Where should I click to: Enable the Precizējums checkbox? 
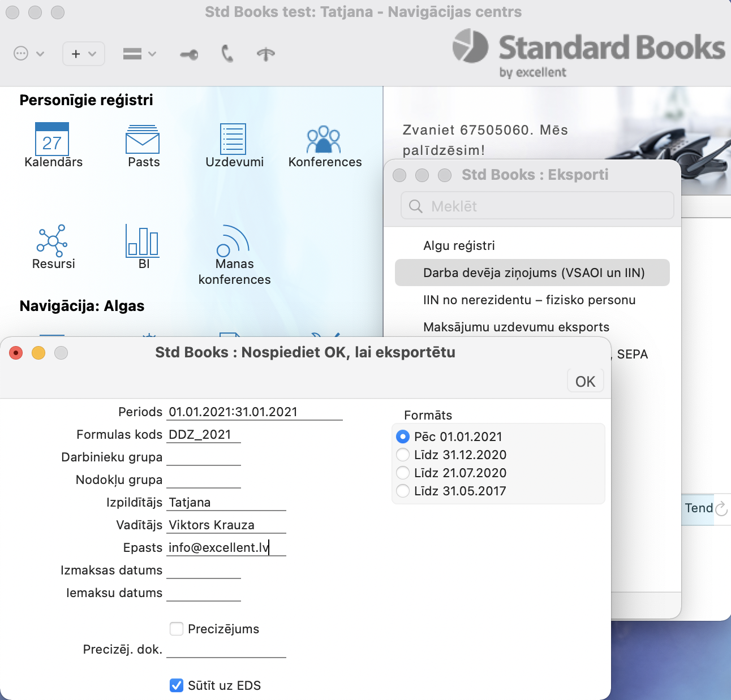[x=177, y=629]
